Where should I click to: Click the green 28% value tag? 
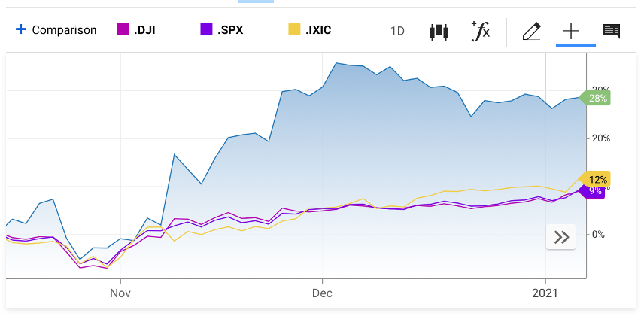[599, 98]
